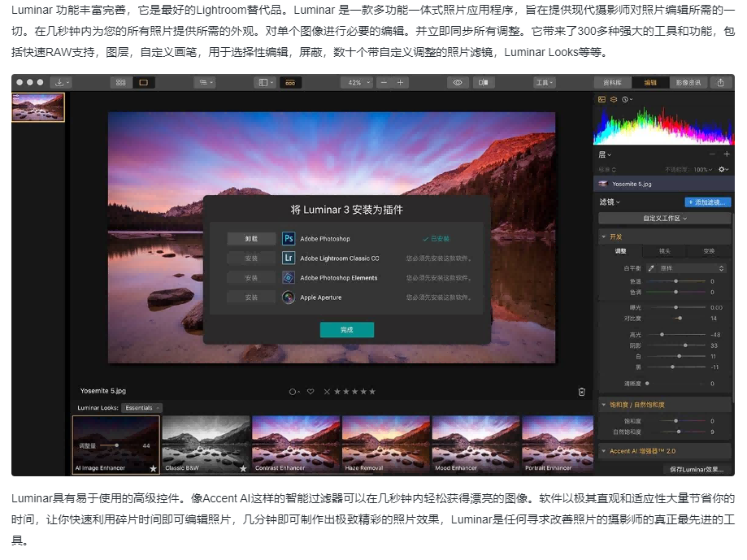
Task: Click the 完成 done button
Action: 347,329
